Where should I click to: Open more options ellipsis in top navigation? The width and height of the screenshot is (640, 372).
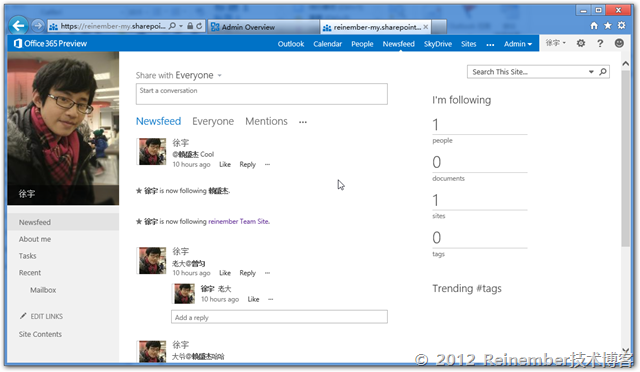pos(490,45)
